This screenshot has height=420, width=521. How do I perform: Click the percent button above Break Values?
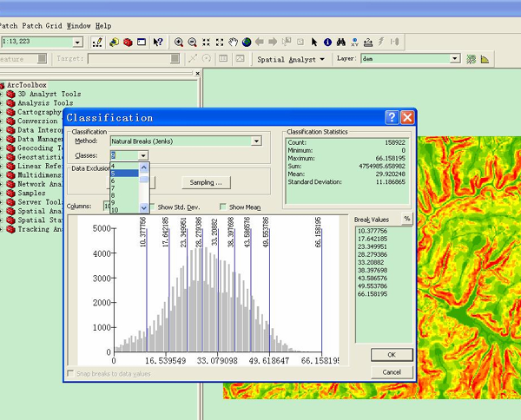(x=406, y=219)
